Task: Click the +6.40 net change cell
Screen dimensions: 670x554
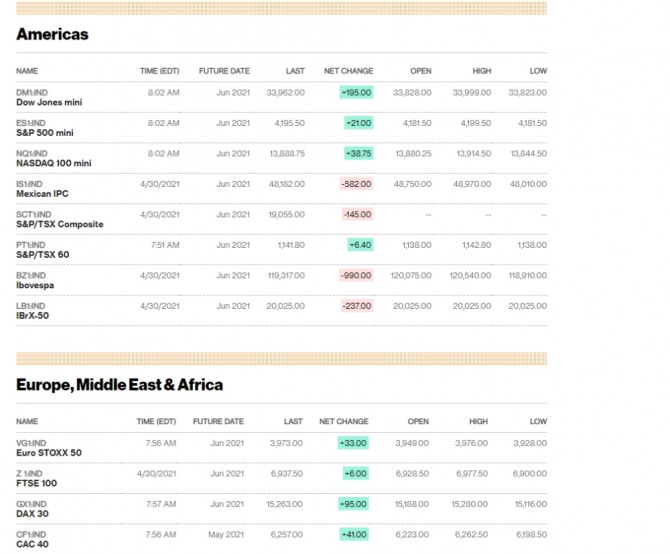Action: (360, 245)
